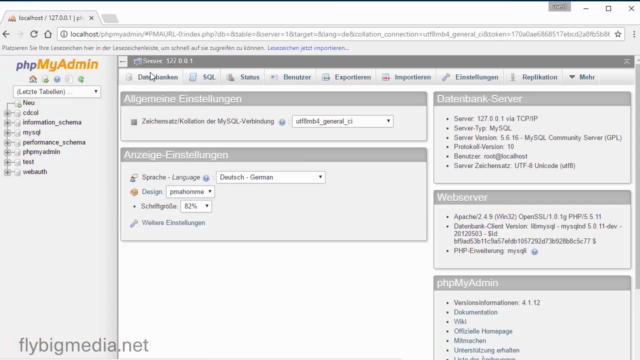Open the Schriftgröße 82% dropdown
The image size is (640, 360).
pos(196,206)
